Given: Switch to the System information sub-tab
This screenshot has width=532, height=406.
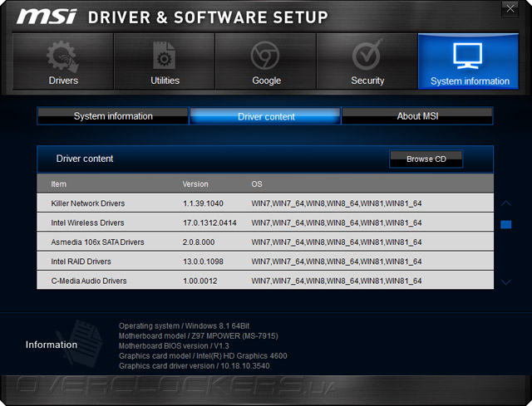Looking at the screenshot, I should pyautogui.click(x=113, y=116).
